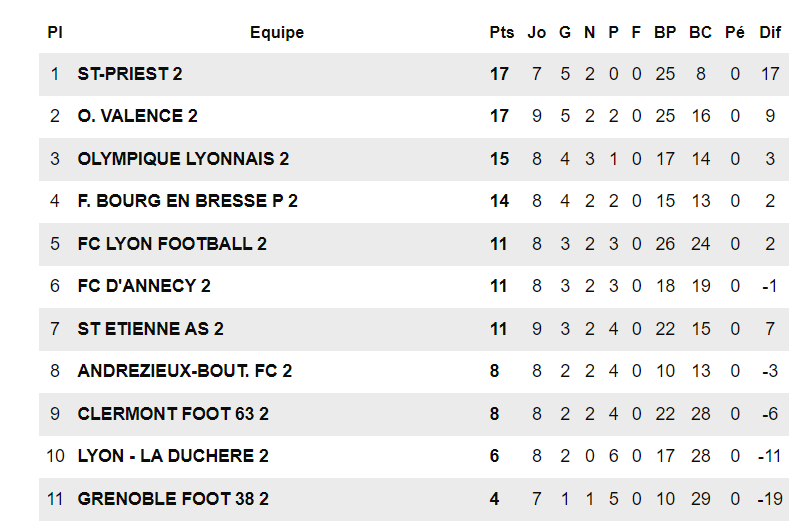Click the BC column header
Viewport: 810px width, 527px height.
(700, 33)
